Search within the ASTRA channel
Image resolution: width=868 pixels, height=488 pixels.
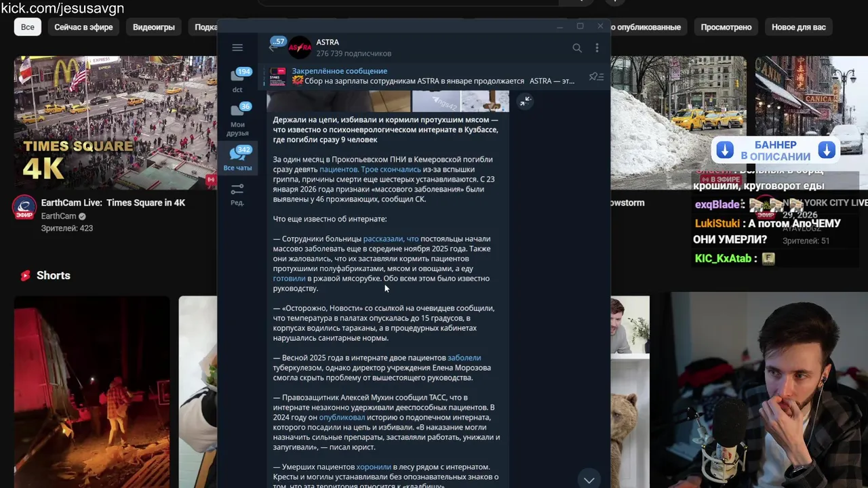577,48
